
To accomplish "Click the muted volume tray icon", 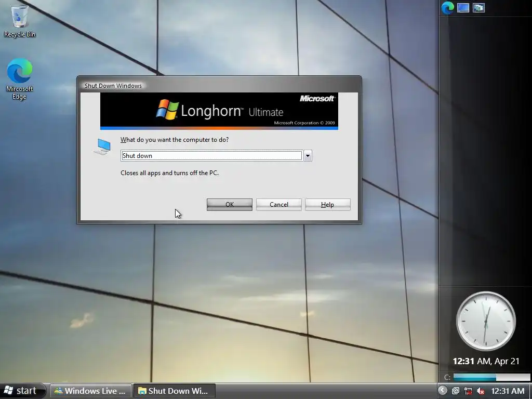I will pos(481,391).
